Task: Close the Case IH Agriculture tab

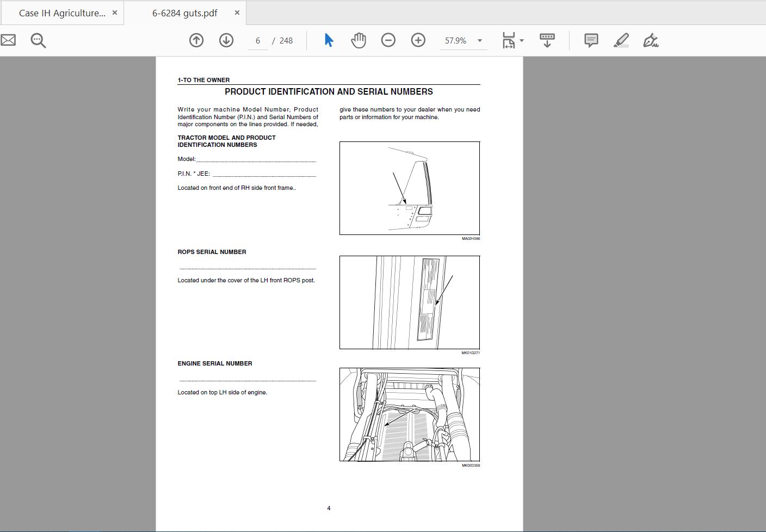Action: [x=114, y=13]
